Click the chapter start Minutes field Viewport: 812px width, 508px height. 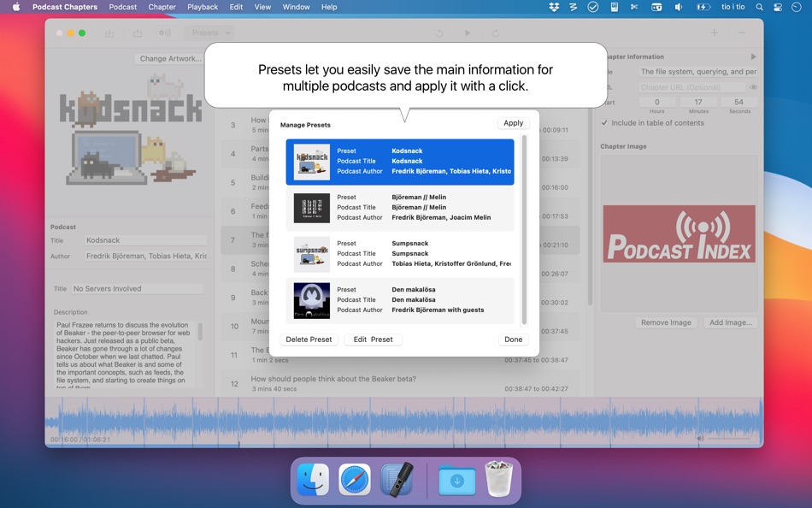698,102
